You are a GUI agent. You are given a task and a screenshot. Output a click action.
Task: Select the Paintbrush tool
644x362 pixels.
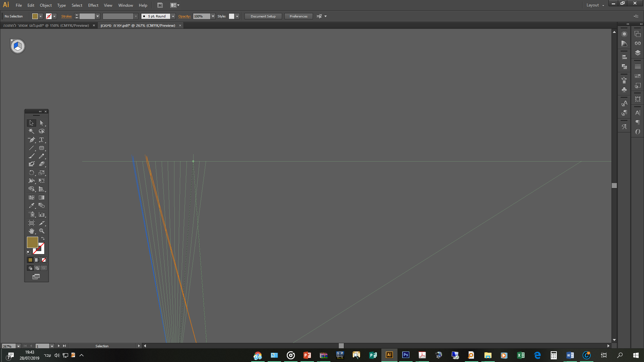(x=32, y=156)
